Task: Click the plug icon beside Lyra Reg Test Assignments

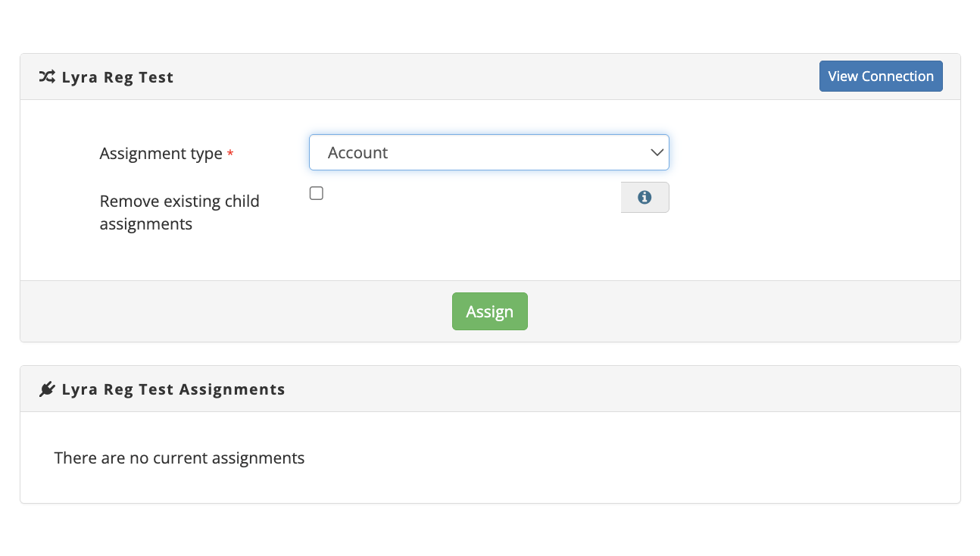Action: [47, 389]
